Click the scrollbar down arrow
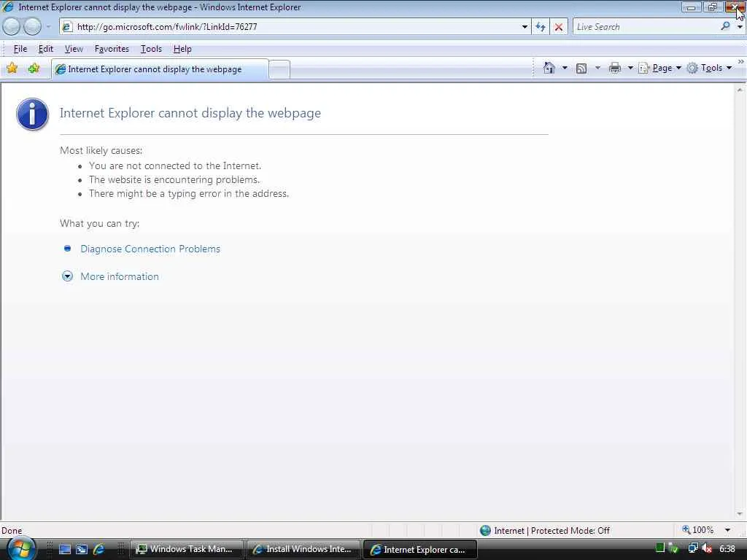The width and height of the screenshot is (747, 560). (x=740, y=514)
